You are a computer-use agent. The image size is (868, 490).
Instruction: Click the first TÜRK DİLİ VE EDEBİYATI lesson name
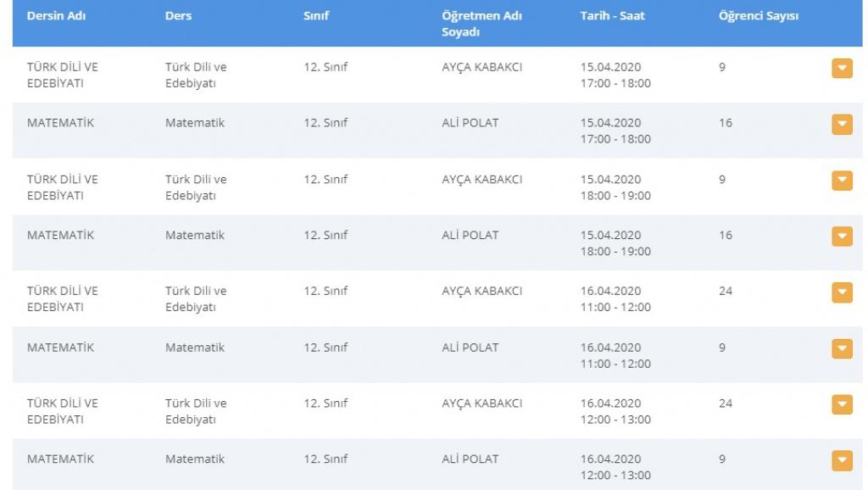(x=63, y=75)
